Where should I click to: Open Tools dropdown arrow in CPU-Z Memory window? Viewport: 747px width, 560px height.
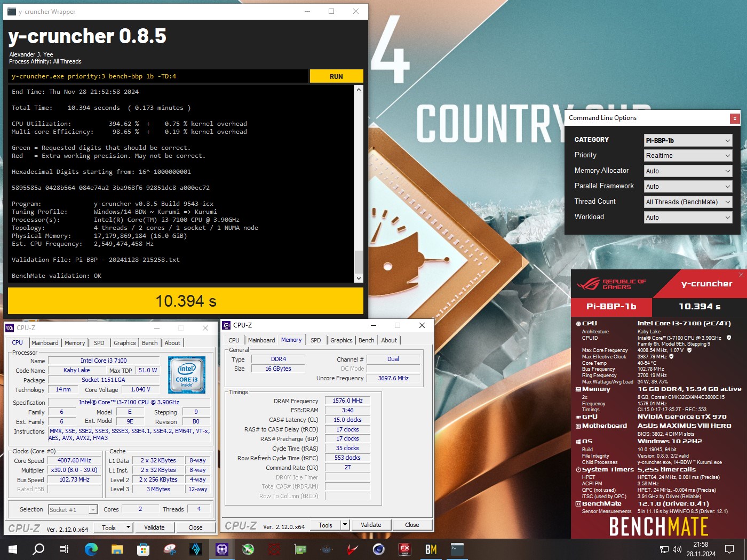pos(345,525)
